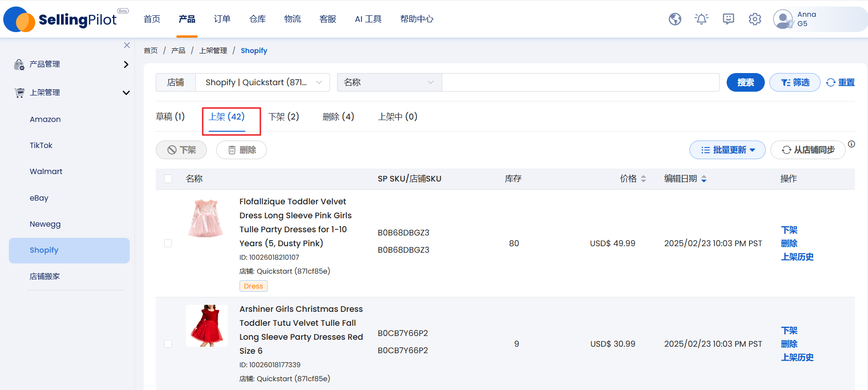
Task: Open the feedback chat icon
Action: [729, 19]
